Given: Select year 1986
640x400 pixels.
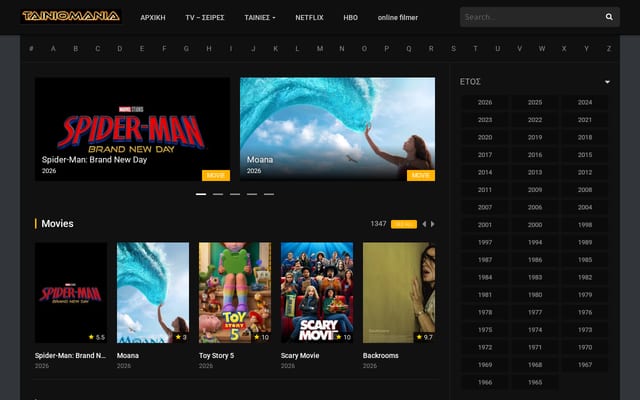Looking at the screenshot, I should 535,260.
